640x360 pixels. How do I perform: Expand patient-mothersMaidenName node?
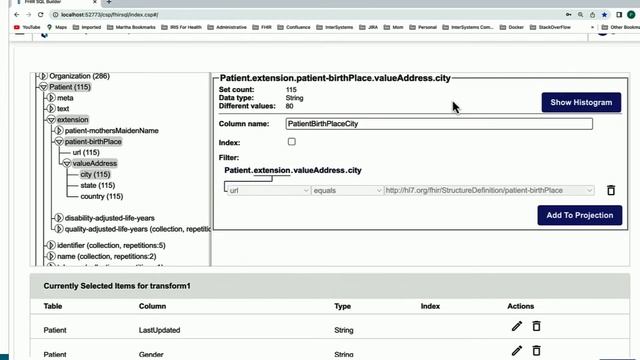(x=59, y=131)
